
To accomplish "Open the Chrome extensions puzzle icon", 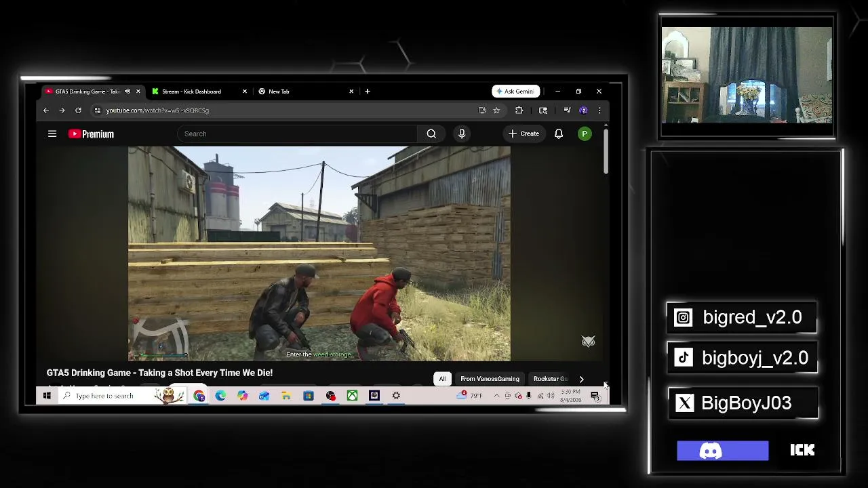I will [519, 110].
